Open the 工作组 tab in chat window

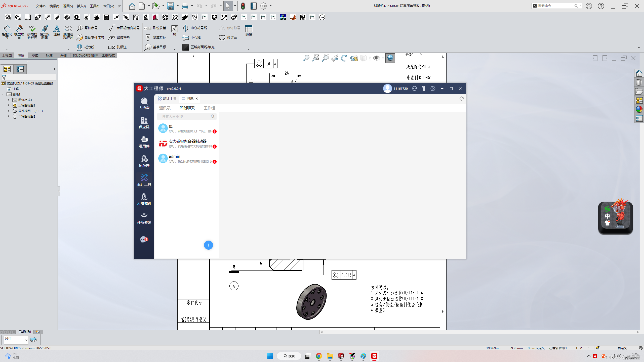click(x=209, y=108)
